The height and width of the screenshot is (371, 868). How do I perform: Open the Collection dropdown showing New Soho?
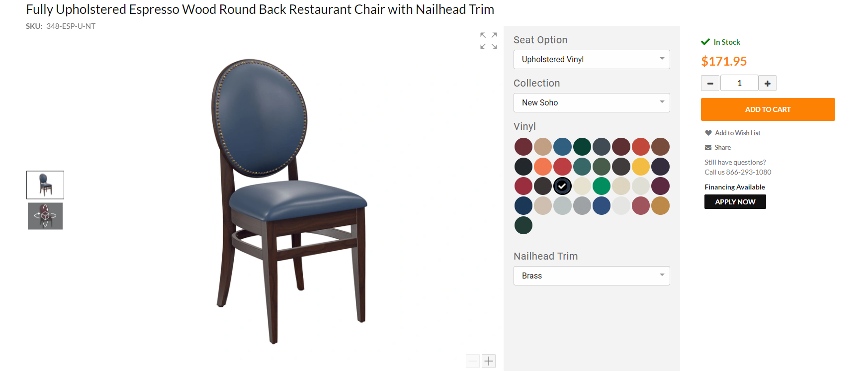[592, 102]
